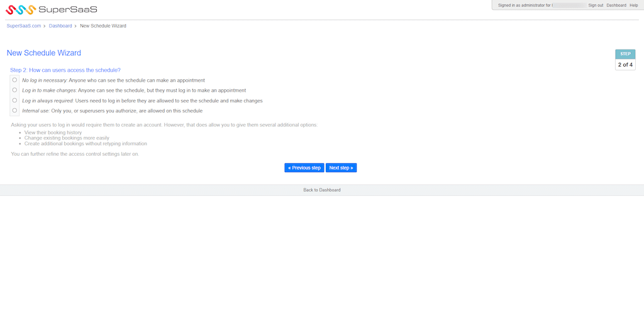Select the "Internal use" radio button

15,111
